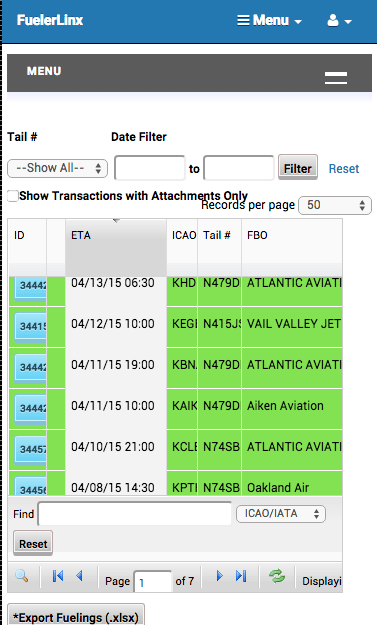Open the top Menu dropdown
This screenshot has height=625, width=377.
click(x=269, y=20)
